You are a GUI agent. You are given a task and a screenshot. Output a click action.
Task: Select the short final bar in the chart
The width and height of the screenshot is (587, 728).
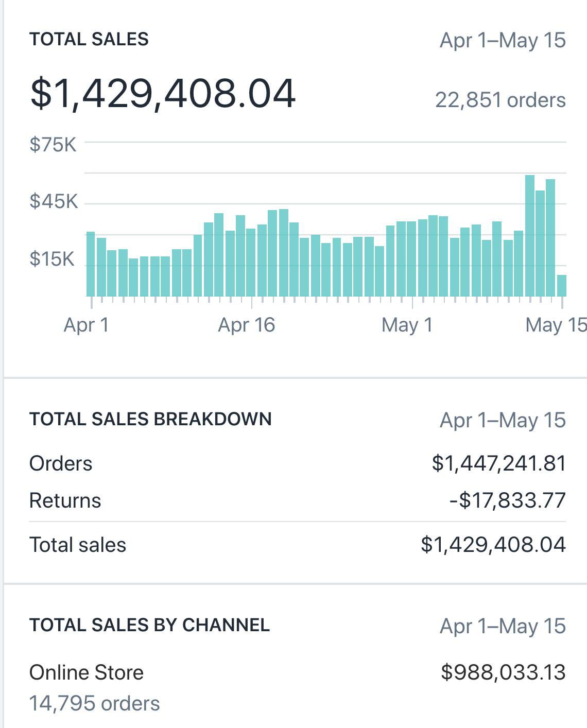pos(561,286)
